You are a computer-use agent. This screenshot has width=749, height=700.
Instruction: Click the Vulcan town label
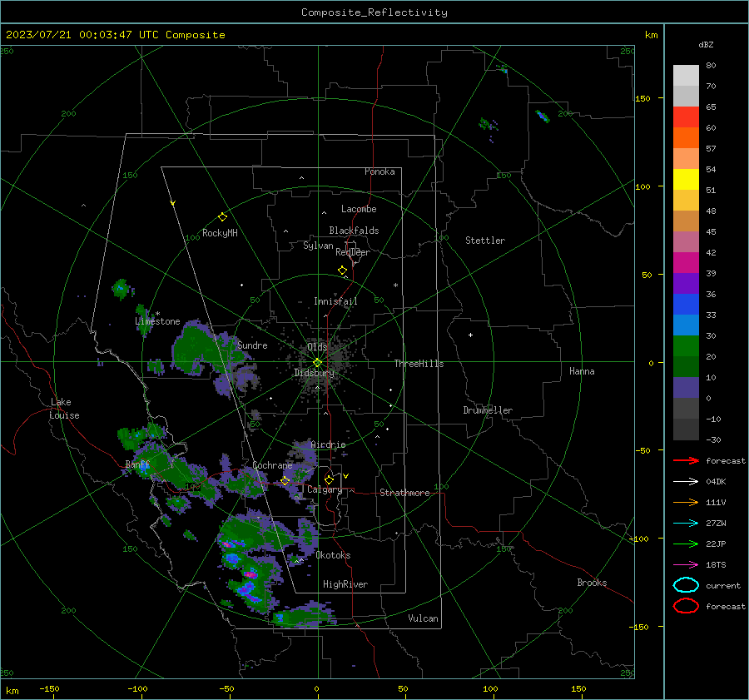tap(423, 618)
